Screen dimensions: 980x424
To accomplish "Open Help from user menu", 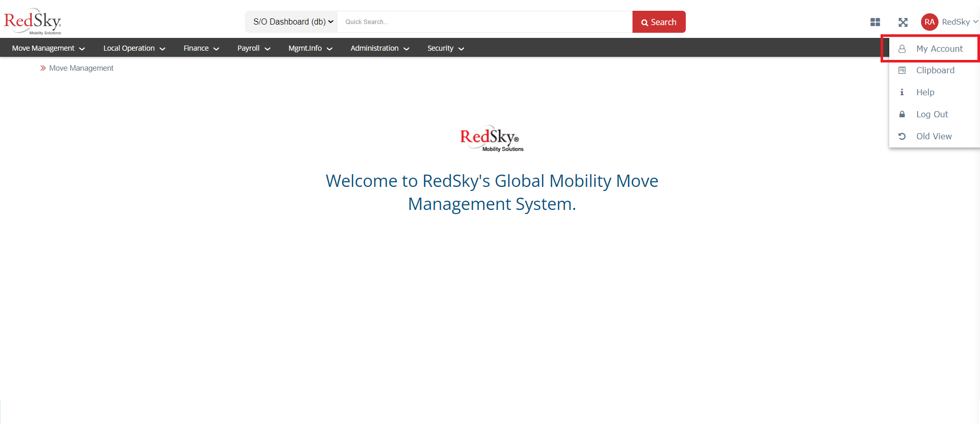I will pos(935,92).
